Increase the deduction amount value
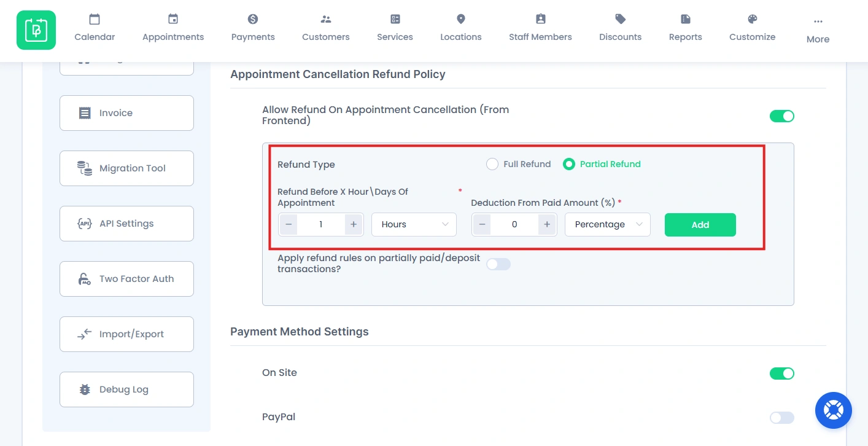 pos(547,224)
